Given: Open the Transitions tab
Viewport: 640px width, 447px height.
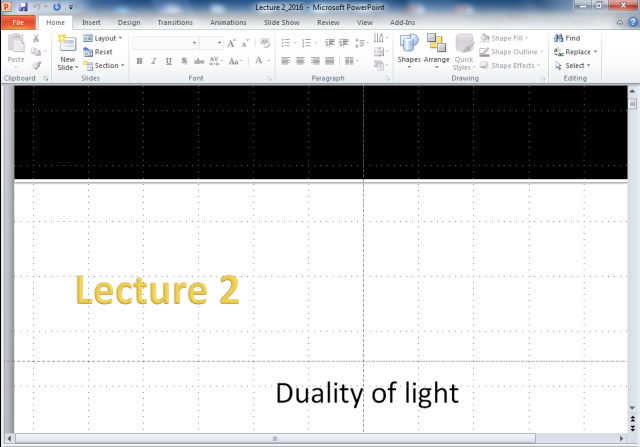Looking at the screenshot, I should (x=175, y=22).
